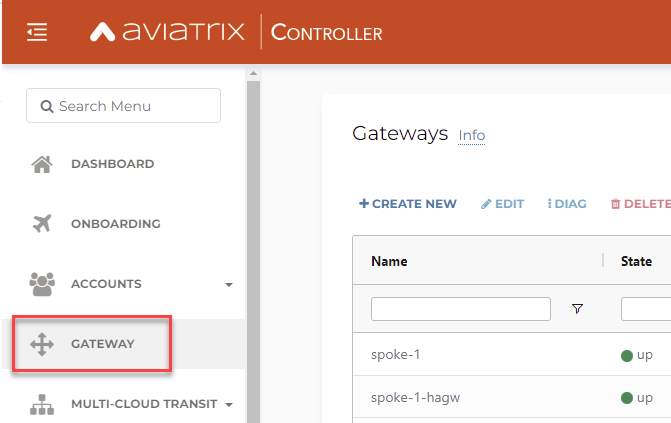Click the sidebar vertical scrollbar track

pos(253,252)
